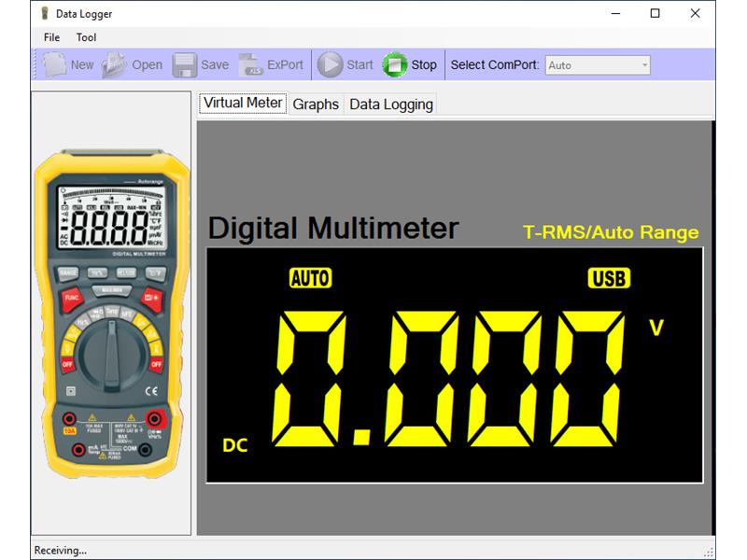Click the New document icon

pos(54,64)
